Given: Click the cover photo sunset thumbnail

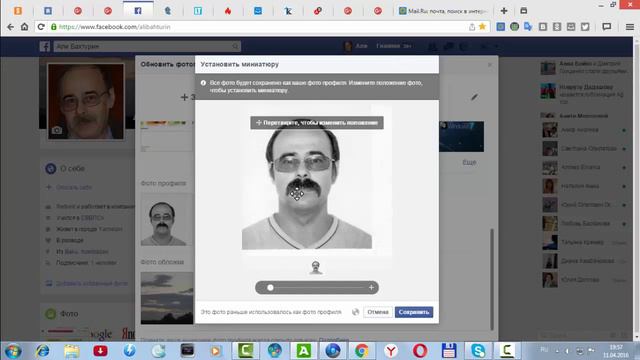Looking at the screenshot, I should click(167, 298).
